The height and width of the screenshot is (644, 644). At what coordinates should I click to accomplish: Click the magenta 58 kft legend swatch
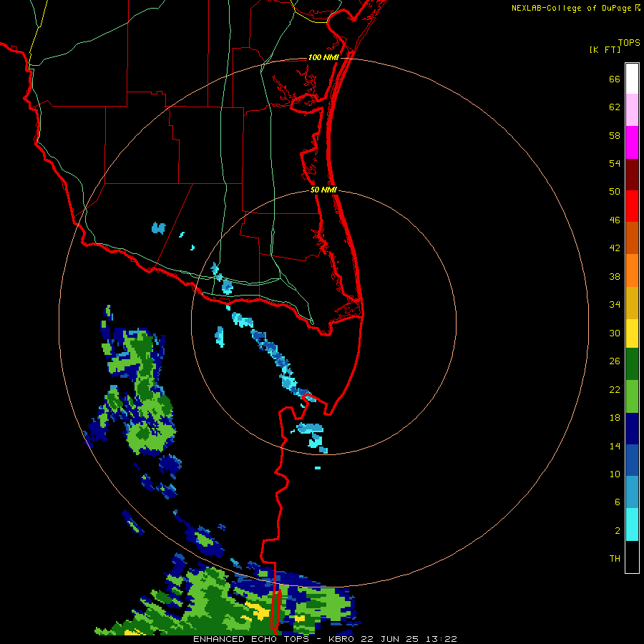tap(632, 142)
